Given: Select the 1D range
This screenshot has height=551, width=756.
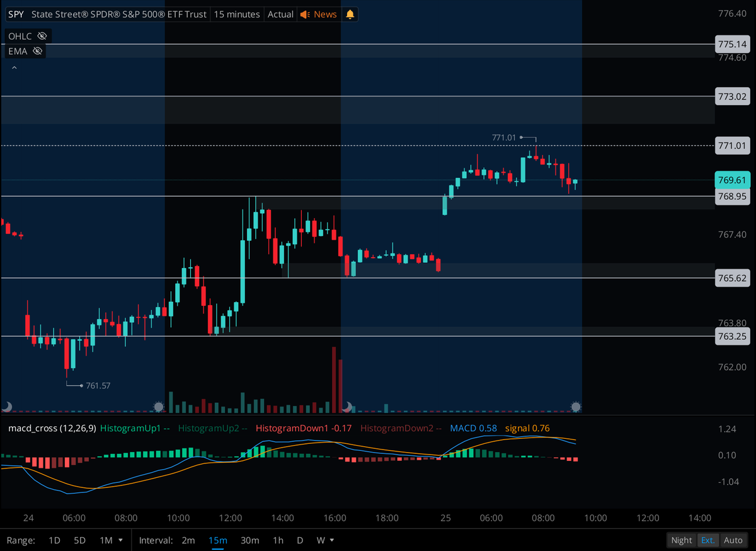Looking at the screenshot, I should tap(54, 540).
